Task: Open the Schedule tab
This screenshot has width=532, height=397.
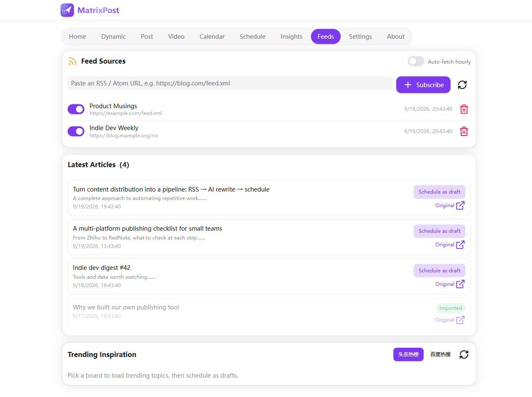Action: (x=252, y=37)
